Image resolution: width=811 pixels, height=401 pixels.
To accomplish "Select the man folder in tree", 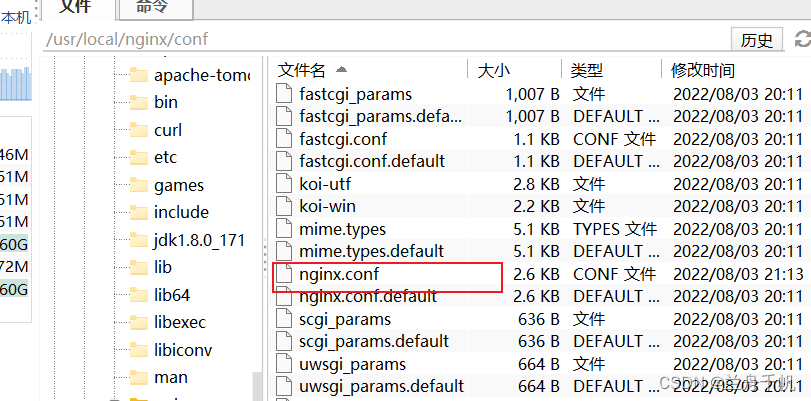I will pyautogui.click(x=171, y=377).
